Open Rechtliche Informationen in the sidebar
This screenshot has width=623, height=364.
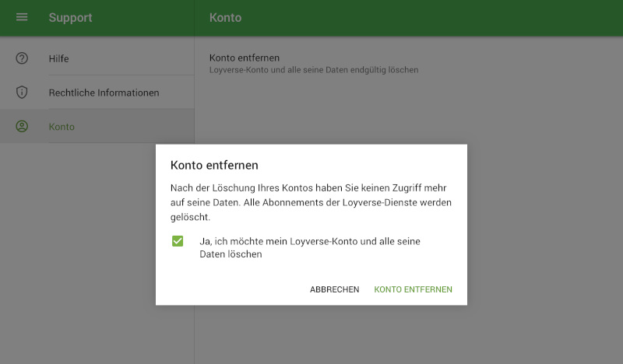click(x=97, y=93)
